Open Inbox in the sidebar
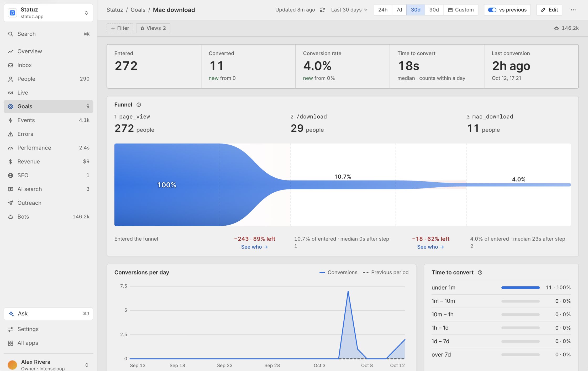The width and height of the screenshot is (588, 371). coord(48,65)
